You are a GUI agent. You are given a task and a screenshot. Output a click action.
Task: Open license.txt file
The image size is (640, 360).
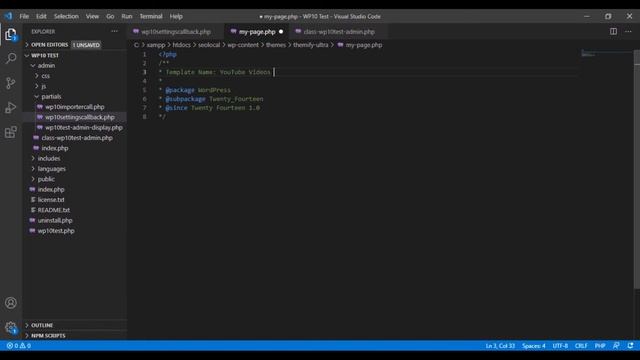51,200
